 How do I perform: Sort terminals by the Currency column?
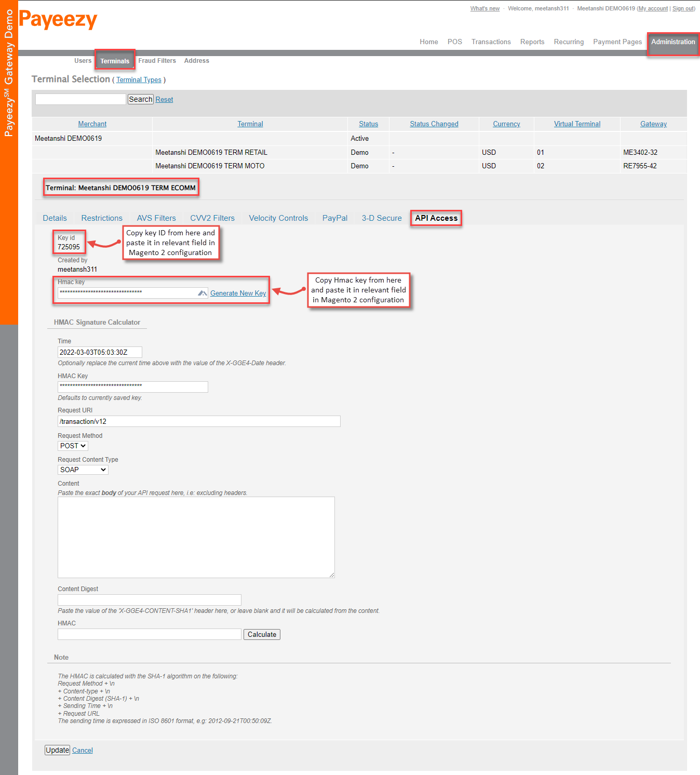[506, 124]
